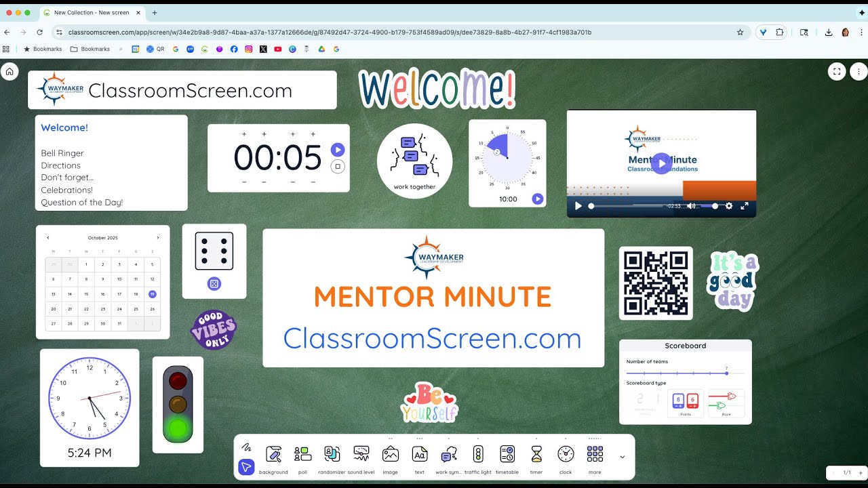The width and height of the screenshot is (868, 488).
Task: Bookmark this page with star
Action: click(x=740, y=32)
